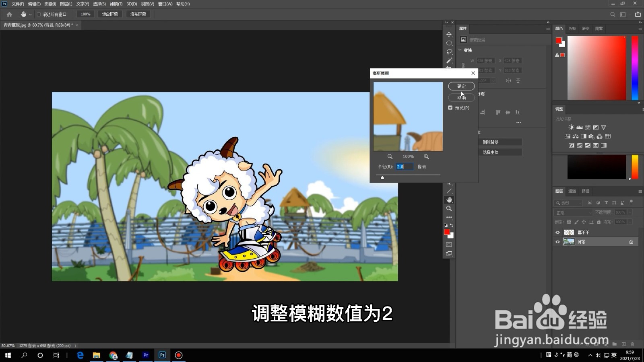Open the 滤镜(T) menu
Screen dimensions: 644x362
(116, 4)
